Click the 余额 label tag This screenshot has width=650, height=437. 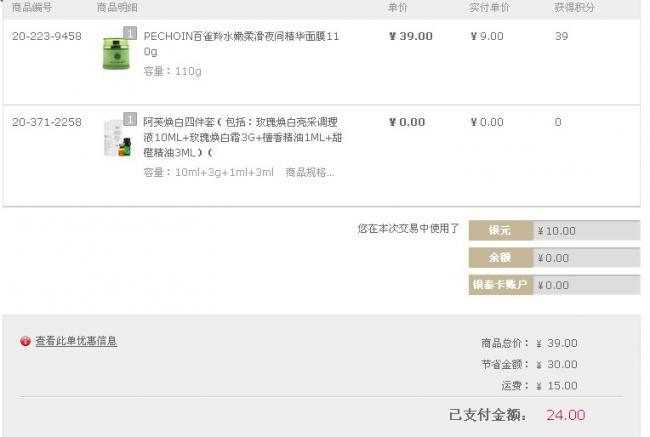coord(500,257)
